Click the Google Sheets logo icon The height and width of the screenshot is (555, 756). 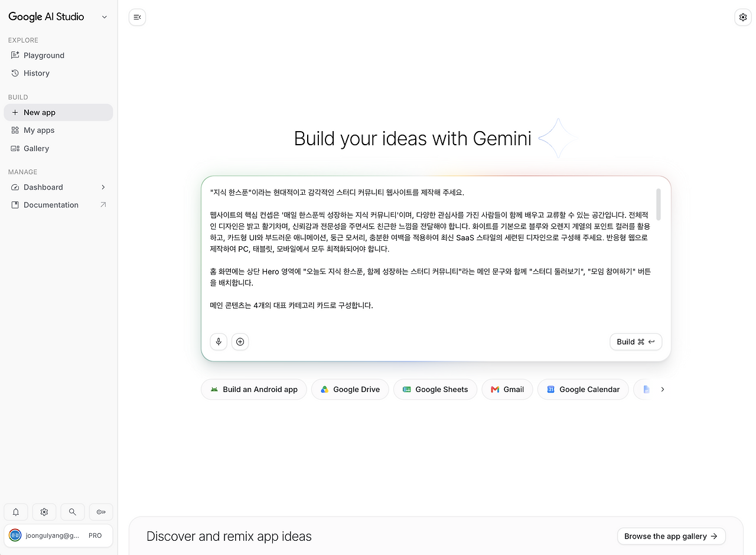click(x=406, y=390)
